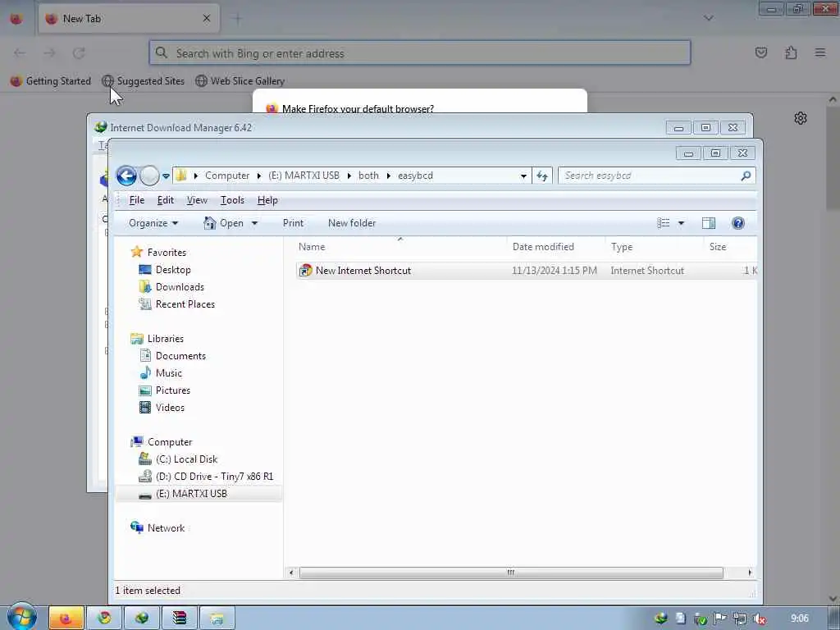Click the search magnifier icon in Explorer
Image resolution: width=840 pixels, height=630 pixels.
(x=746, y=176)
